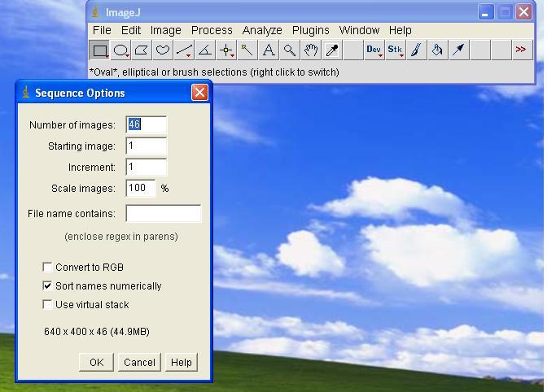556x392 pixels.
Task: Click the File name contains field
Action: point(164,214)
